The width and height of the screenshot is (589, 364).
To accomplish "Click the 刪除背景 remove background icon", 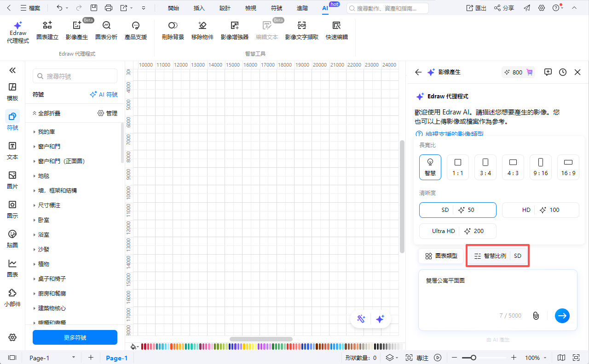I will click(x=173, y=26).
